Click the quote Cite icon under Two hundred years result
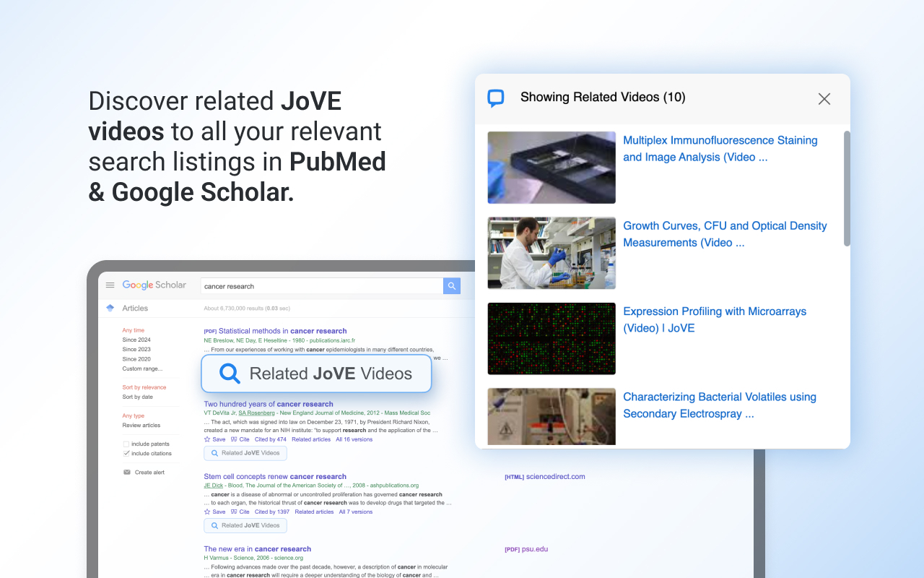 [x=234, y=439]
